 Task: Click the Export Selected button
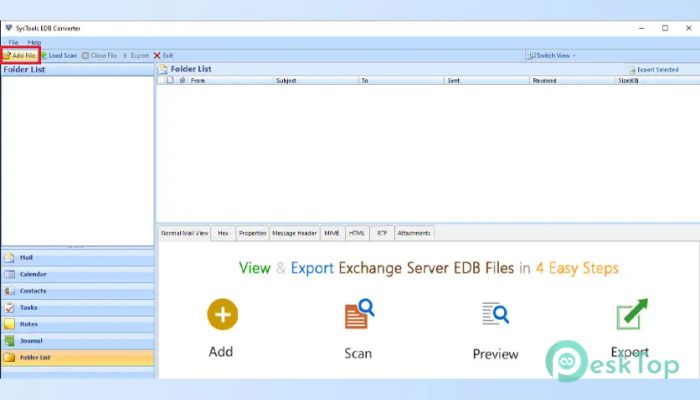pyautogui.click(x=654, y=70)
